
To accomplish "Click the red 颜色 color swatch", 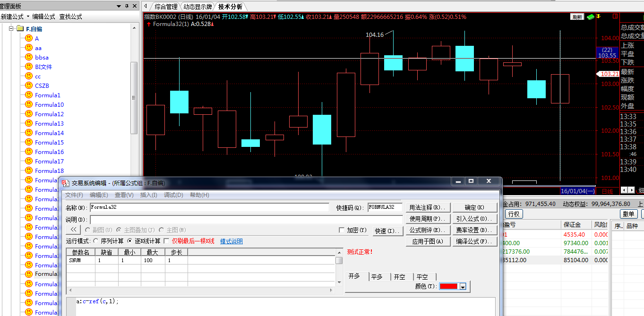I will click(448, 287).
